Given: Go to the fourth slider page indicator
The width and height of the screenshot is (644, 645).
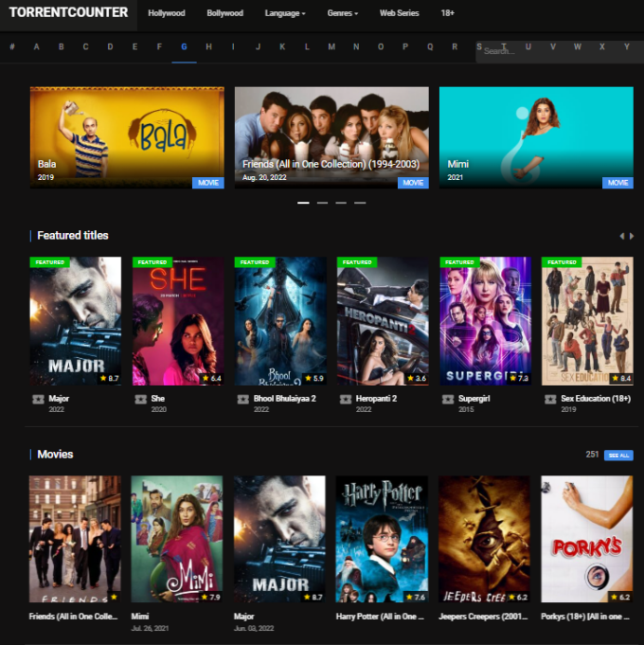Looking at the screenshot, I should click(x=360, y=203).
